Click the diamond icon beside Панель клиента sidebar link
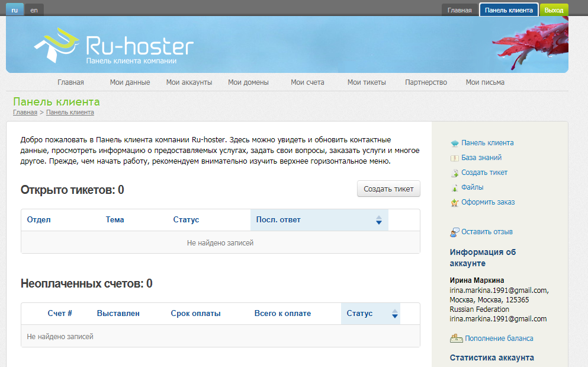Image resolution: width=588 pixels, height=367 pixels. 453,143
